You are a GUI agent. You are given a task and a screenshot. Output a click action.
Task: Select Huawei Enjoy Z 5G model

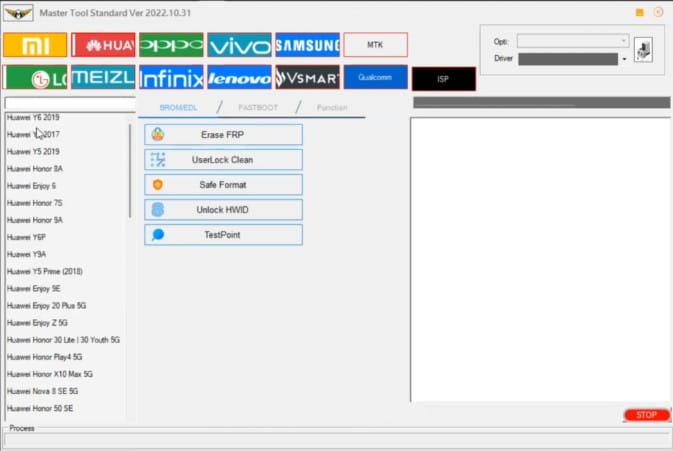click(37, 323)
